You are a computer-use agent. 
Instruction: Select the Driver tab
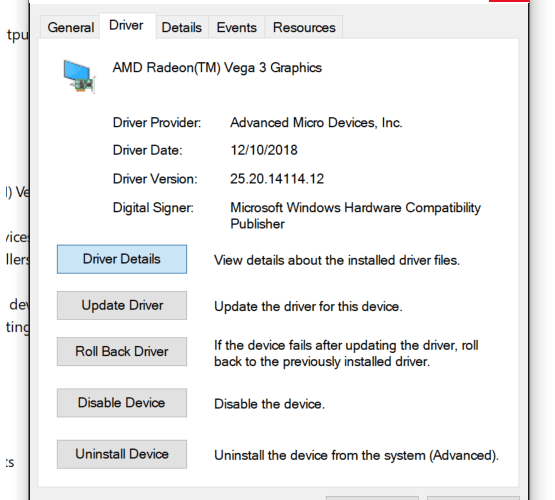[x=127, y=25]
